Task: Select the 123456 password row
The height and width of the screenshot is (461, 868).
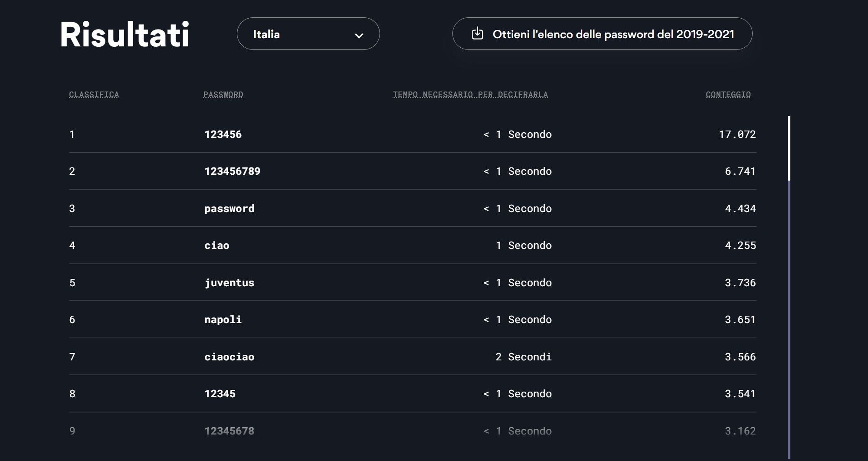Action: (413, 134)
